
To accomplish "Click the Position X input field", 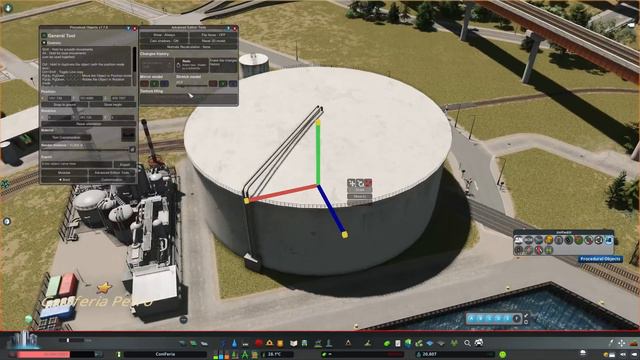I will click(59, 98).
